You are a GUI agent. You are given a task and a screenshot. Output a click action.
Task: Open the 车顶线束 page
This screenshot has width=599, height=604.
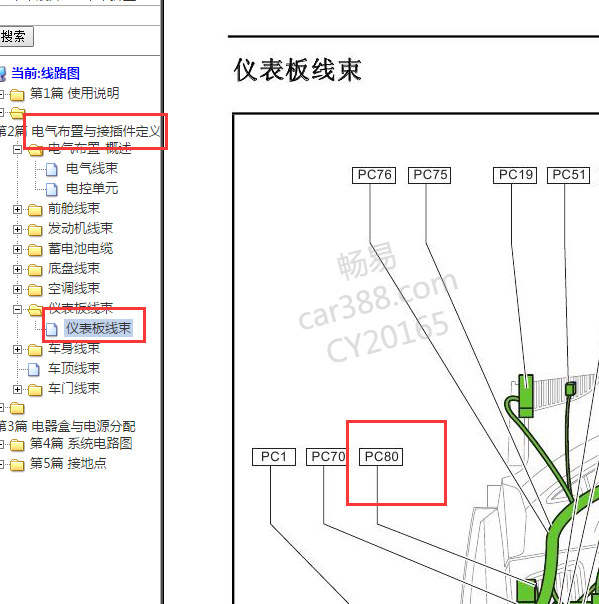pos(74,369)
